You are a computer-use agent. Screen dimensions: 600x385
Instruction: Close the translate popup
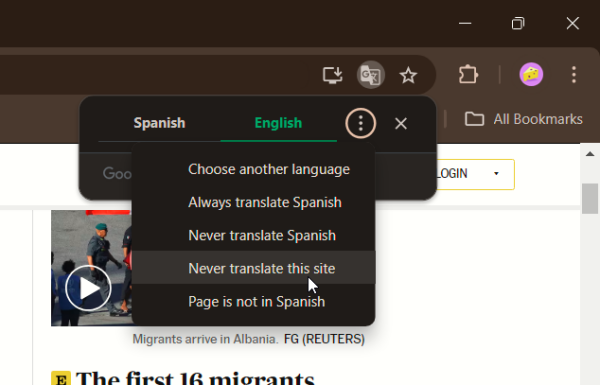(401, 124)
